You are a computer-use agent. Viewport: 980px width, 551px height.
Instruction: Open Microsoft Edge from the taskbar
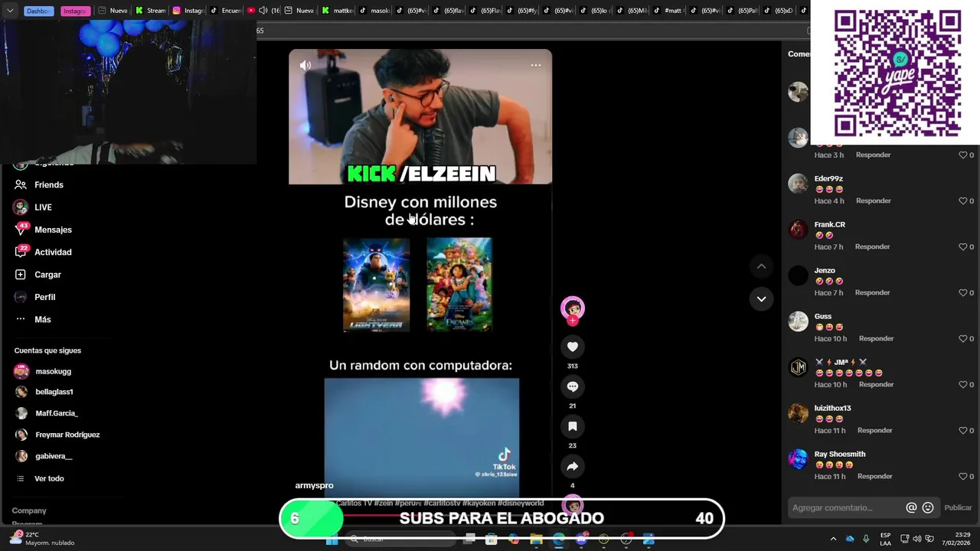pos(559,540)
